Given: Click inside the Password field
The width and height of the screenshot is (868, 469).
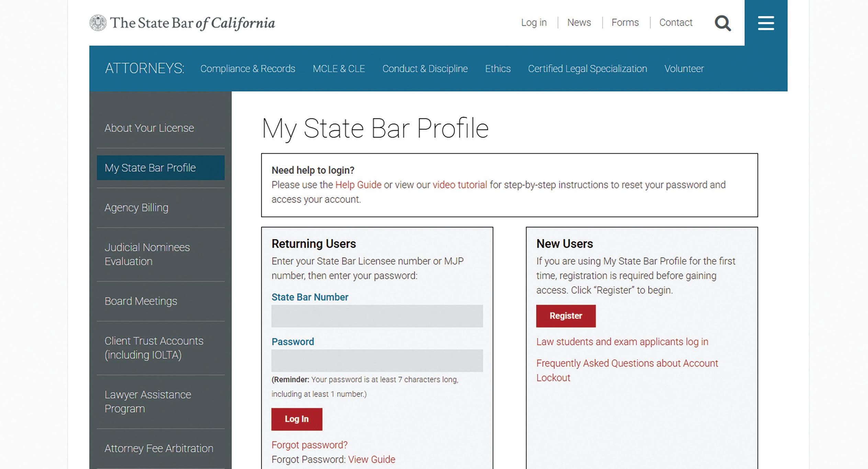Looking at the screenshot, I should click(377, 360).
